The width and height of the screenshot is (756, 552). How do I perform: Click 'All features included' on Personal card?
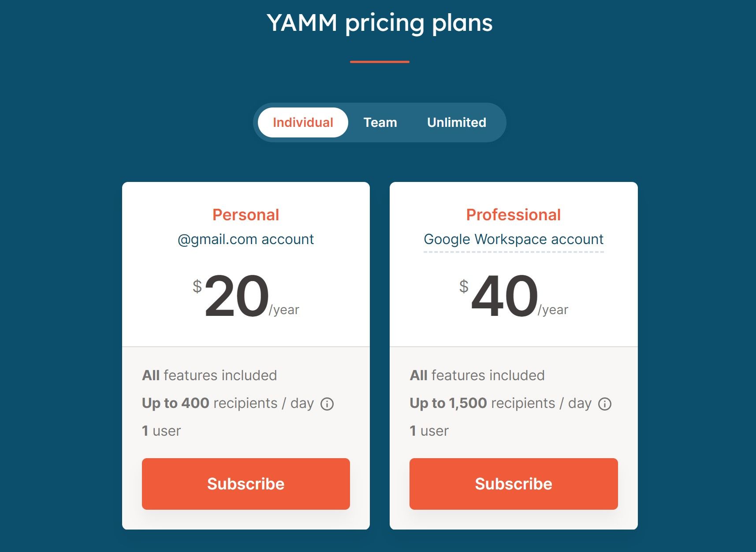(209, 375)
